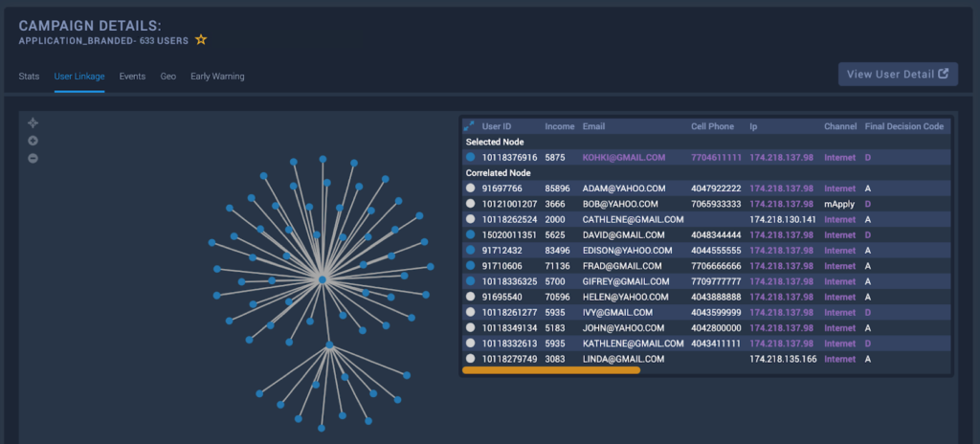
Task: Click the Correlated Node section label
Action: click(x=498, y=172)
